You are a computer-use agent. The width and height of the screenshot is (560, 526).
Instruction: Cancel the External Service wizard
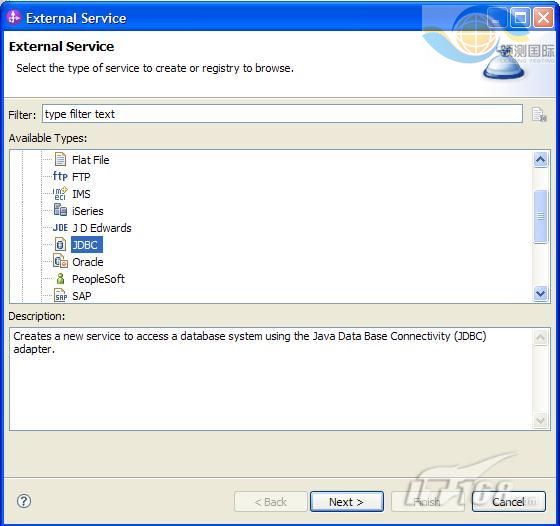point(509,501)
